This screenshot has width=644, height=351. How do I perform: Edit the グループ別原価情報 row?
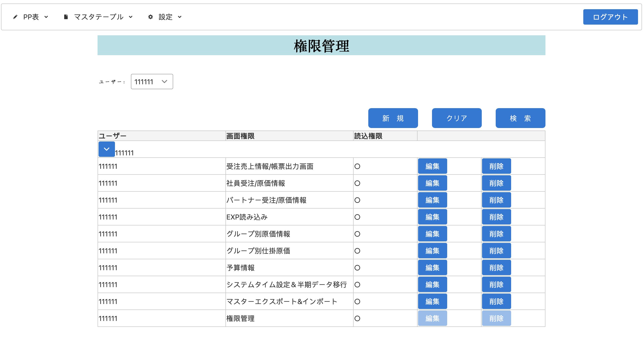coord(432,234)
